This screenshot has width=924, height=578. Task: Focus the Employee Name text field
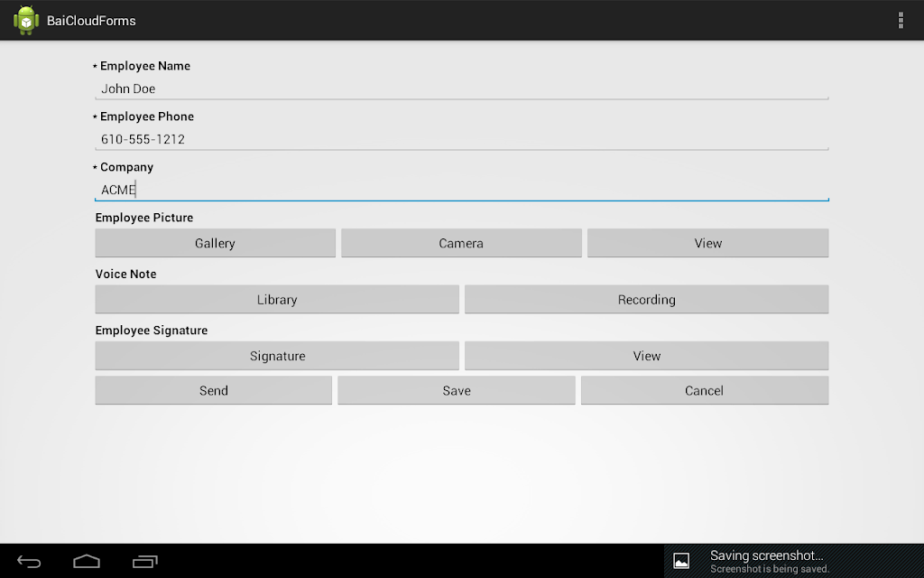tap(462, 89)
